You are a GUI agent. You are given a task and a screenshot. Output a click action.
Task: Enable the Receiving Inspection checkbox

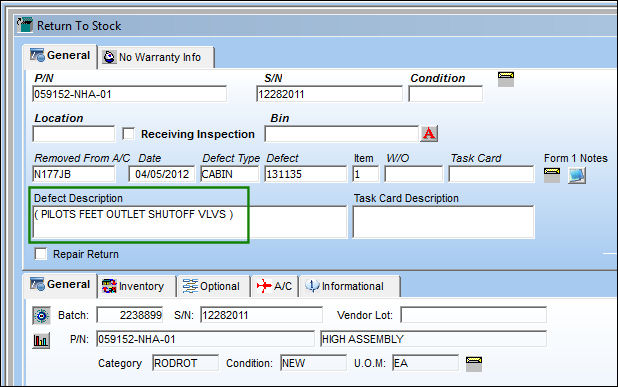(128, 134)
